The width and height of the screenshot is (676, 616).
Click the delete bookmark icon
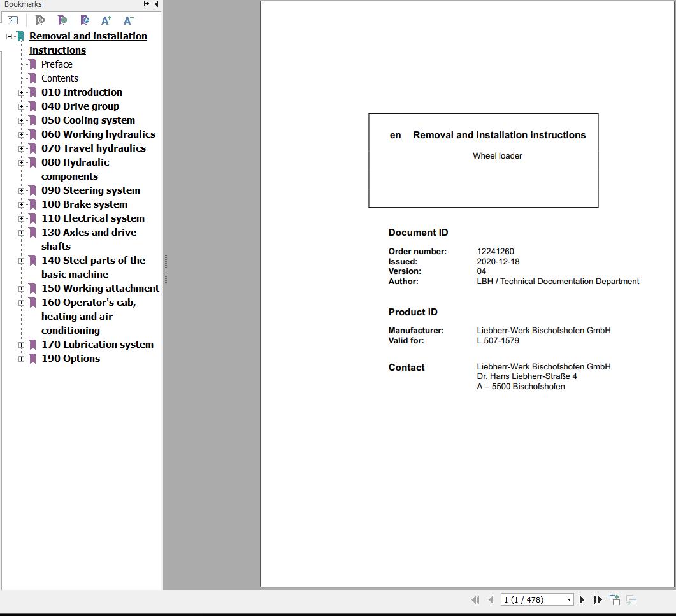[40, 20]
